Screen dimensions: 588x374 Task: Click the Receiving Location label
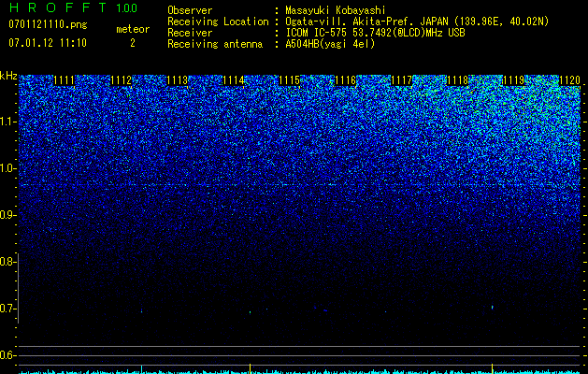218,22
